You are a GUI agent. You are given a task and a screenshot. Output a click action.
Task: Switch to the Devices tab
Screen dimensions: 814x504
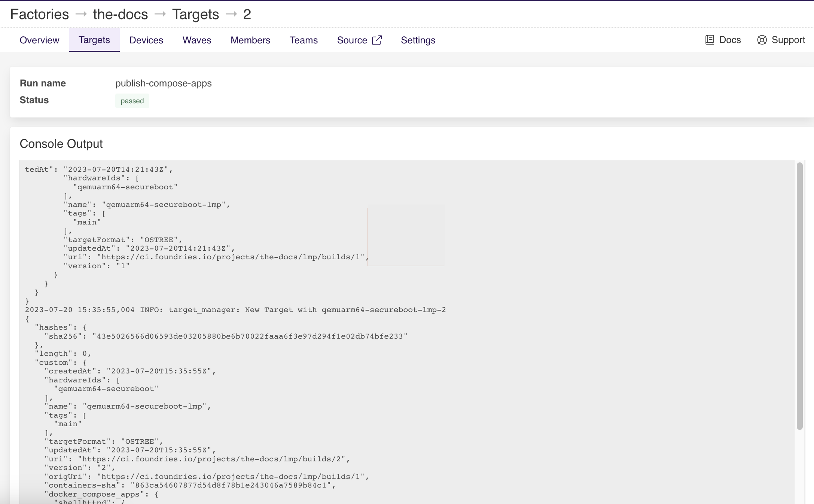point(146,40)
